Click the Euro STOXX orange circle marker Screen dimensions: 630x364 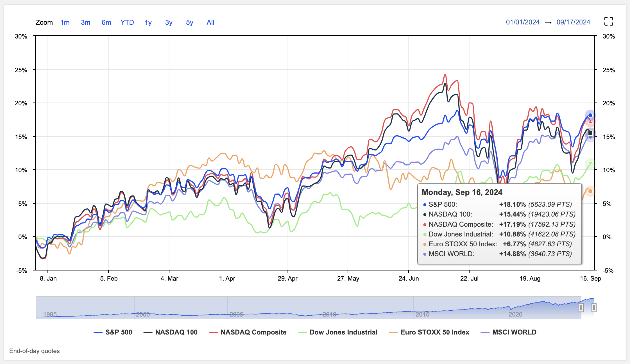point(590,191)
